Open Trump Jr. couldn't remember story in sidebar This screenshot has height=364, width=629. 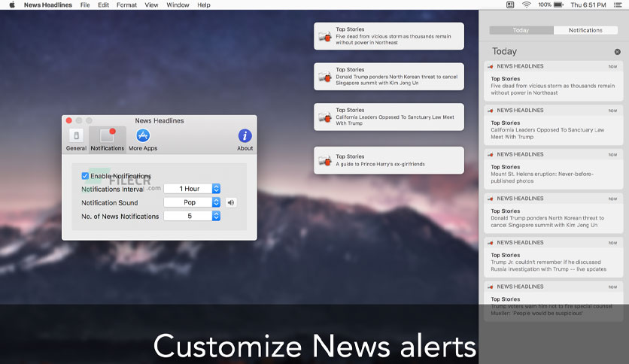point(554,256)
